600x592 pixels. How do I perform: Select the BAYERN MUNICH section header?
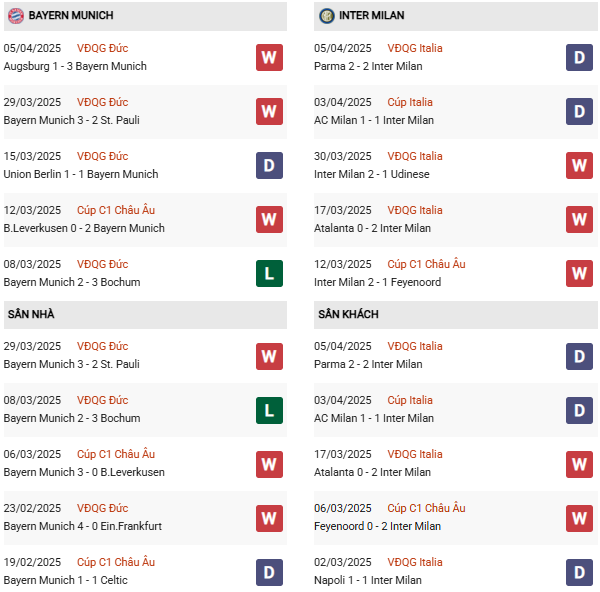pyautogui.click(x=72, y=16)
